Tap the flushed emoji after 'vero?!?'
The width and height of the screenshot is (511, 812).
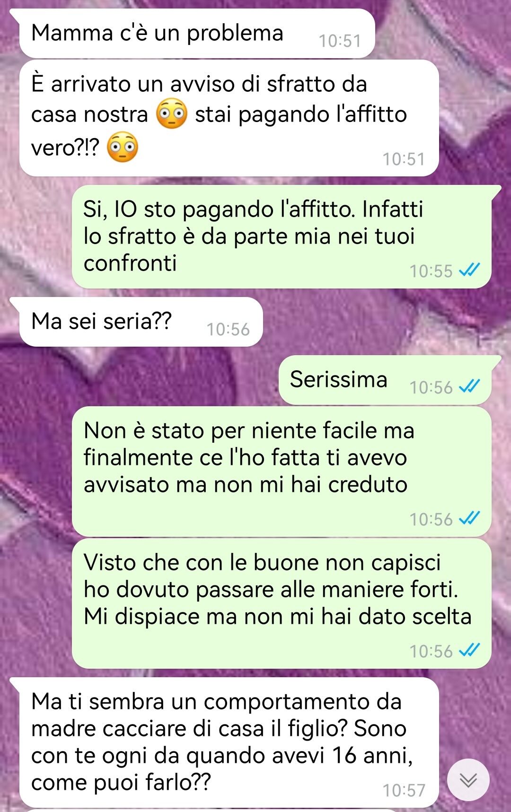tap(123, 148)
